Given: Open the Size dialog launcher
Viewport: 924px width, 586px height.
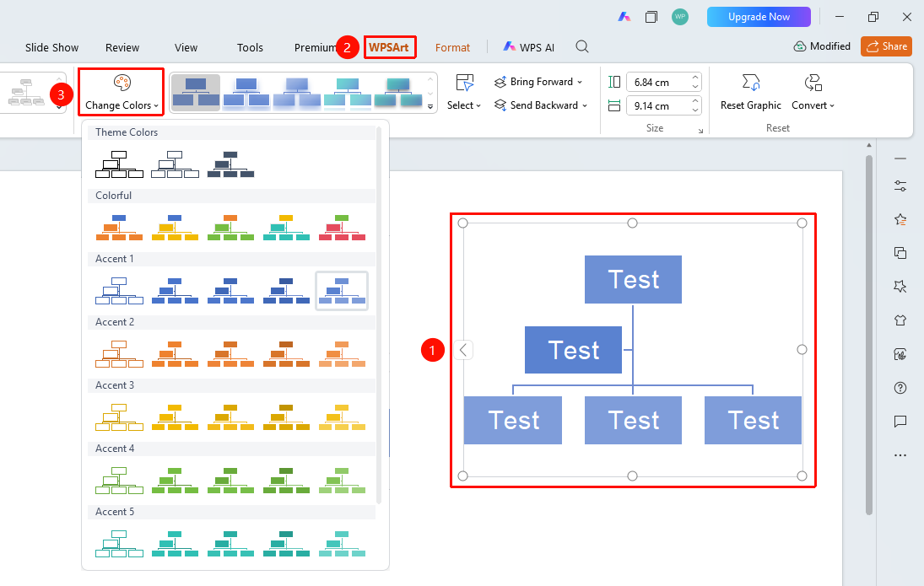Looking at the screenshot, I should [x=700, y=131].
